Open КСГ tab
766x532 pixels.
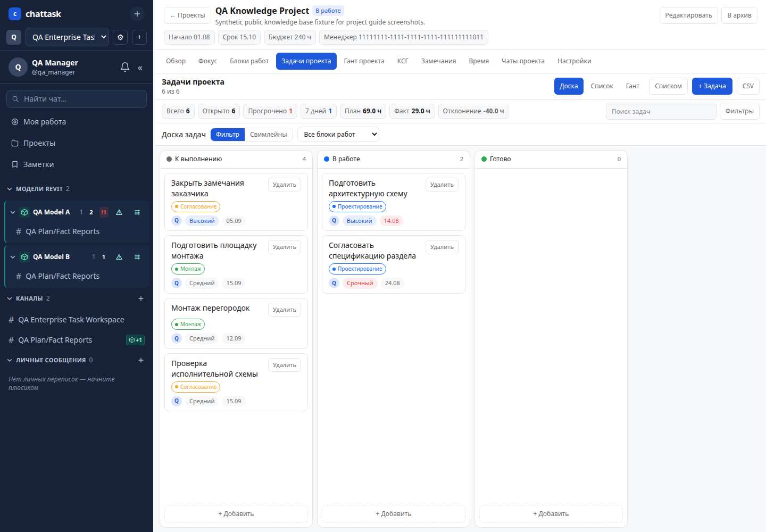403,61
